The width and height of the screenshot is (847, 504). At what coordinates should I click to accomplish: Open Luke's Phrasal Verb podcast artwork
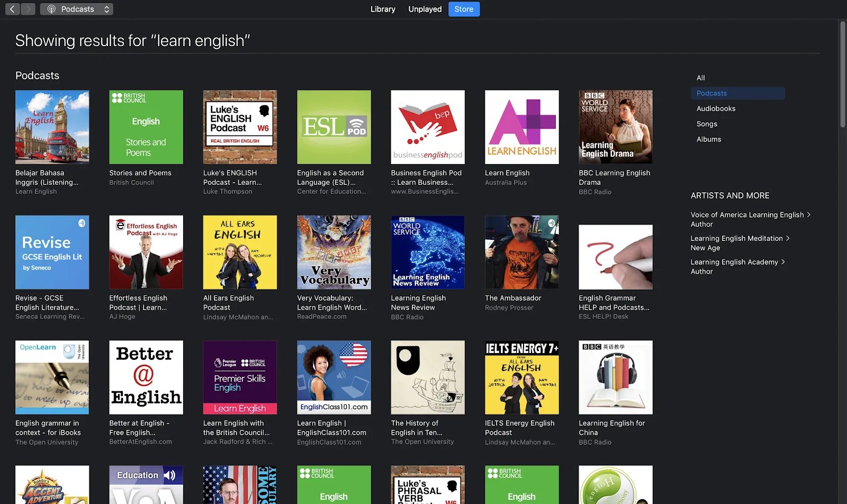click(x=428, y=484)
